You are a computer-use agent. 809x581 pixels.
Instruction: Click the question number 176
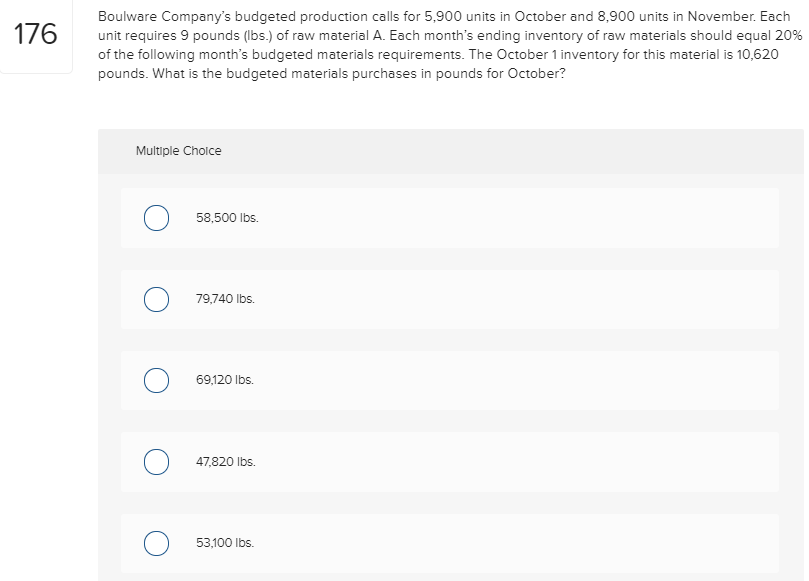coord(36,33)
